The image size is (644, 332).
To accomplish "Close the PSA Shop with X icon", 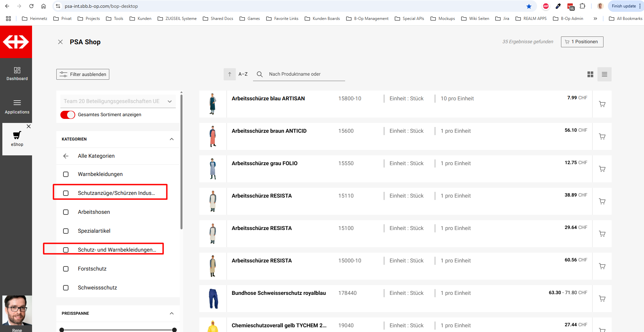I will click(60, 42).
